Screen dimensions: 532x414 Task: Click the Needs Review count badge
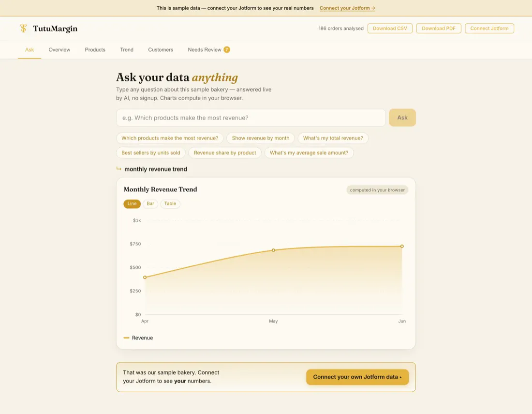tap(227, 49)
